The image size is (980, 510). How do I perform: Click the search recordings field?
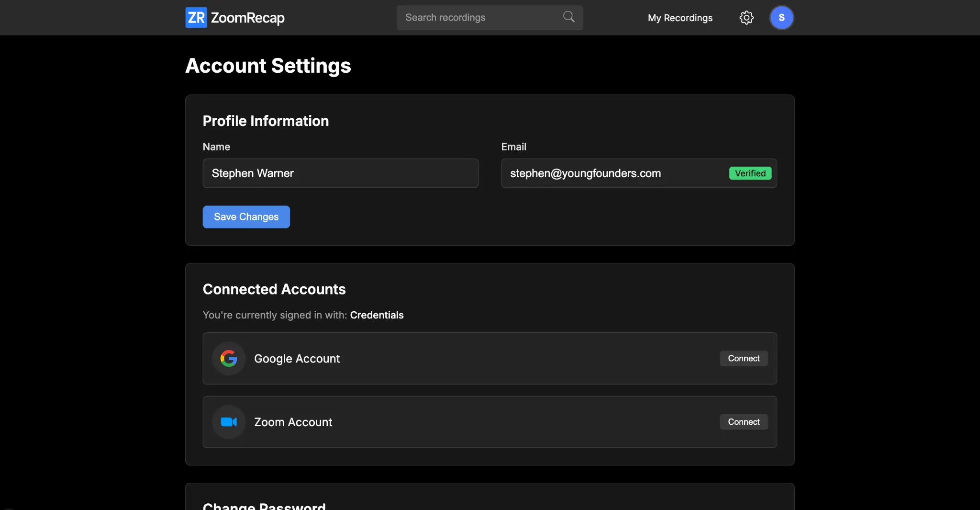tap(479, 17)
